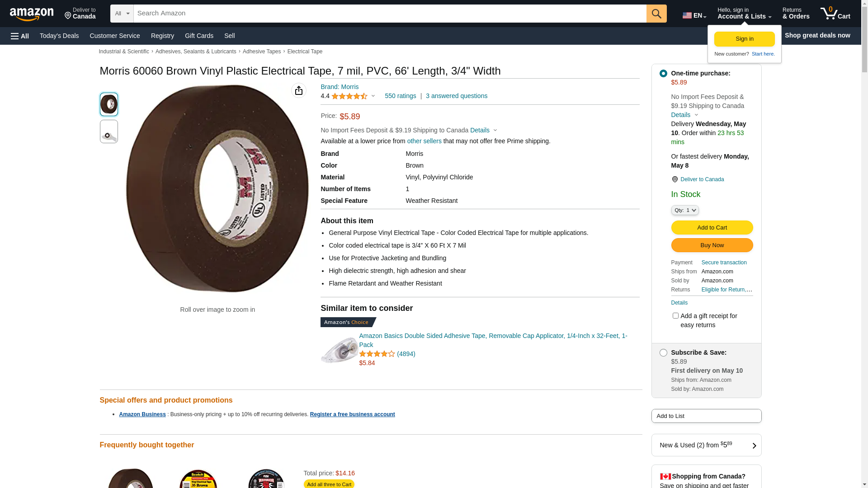The width and height of the screenshot is (868, 488).
Task: Click into the Search Amazon field
Action: (x=390, y=14)
